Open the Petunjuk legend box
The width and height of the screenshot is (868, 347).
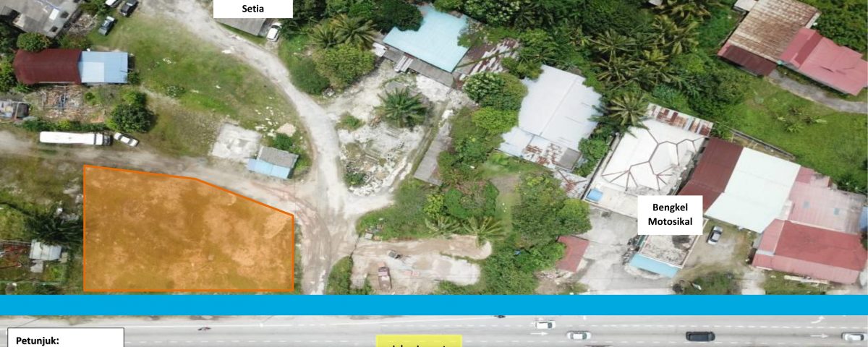(65, 338)
